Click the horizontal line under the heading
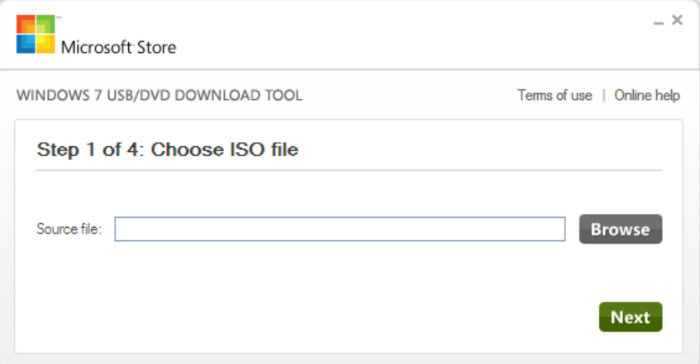The width and height of the screenshot is (700, 364). click(349, 170)
